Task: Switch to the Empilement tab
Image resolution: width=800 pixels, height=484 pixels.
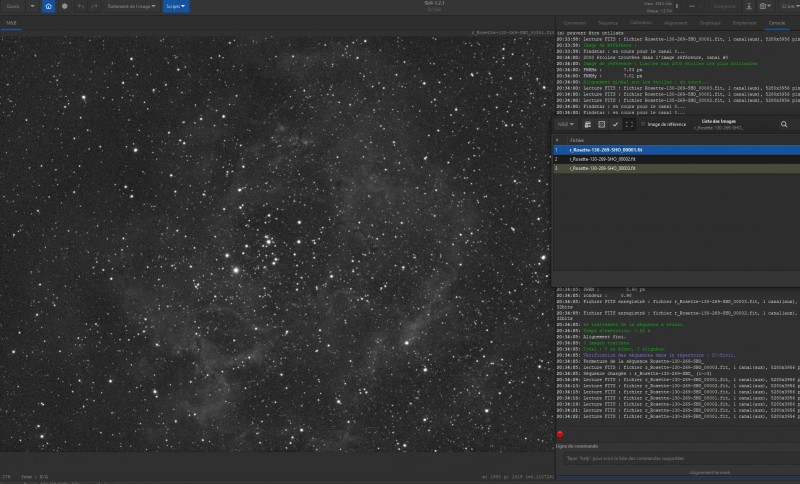Action: click(x=744, y=23)
